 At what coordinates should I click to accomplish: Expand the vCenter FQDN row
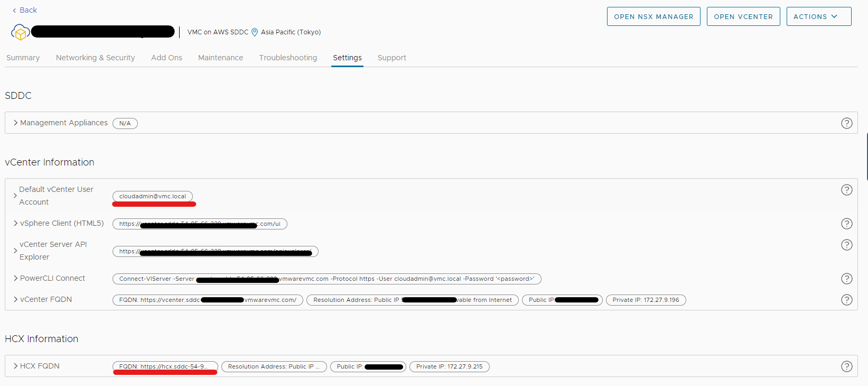16,299
